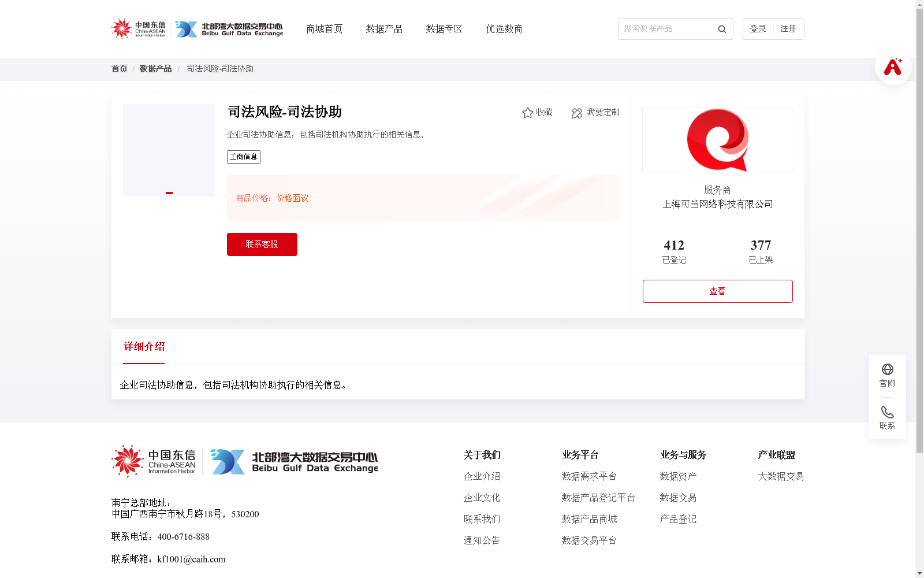This screenshot has height=578, width=924.
Task: Click 商品价格：价格面议 price text
Action: point(272,198)
